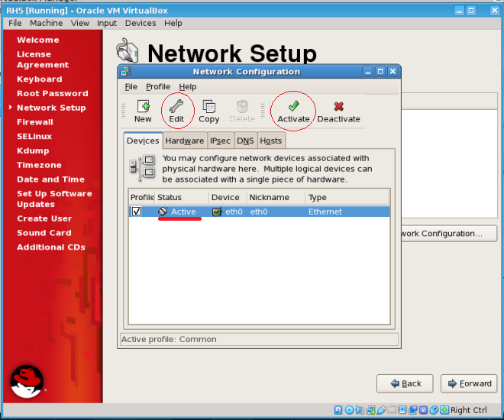Close the Network Configuration dialog
This screenshot has height=420, width=504.
[x=393, y=71]
